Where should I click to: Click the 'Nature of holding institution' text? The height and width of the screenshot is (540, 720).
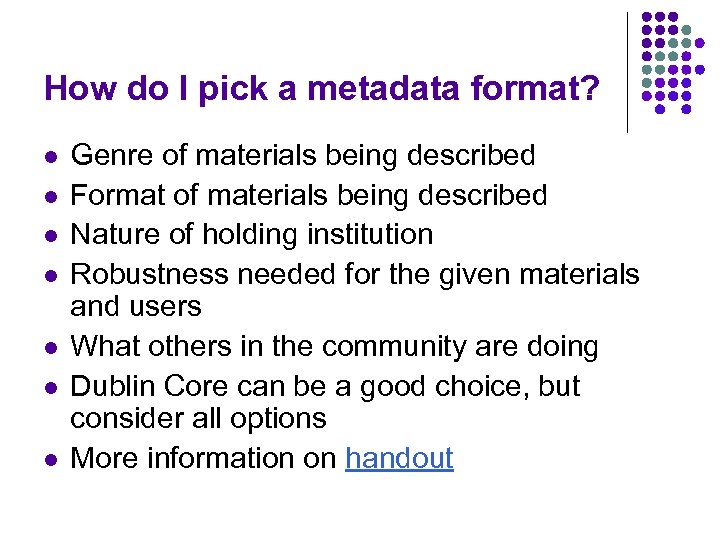pos(253,235)
